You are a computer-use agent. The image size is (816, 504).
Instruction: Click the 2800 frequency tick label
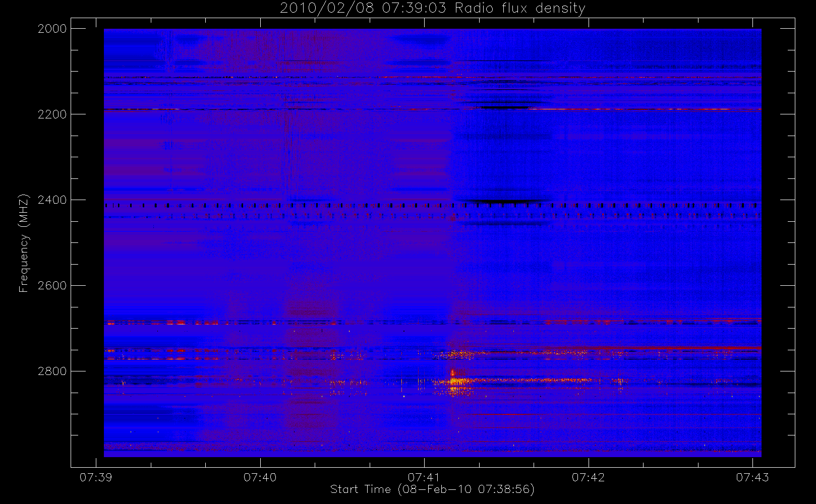point(52,371)
